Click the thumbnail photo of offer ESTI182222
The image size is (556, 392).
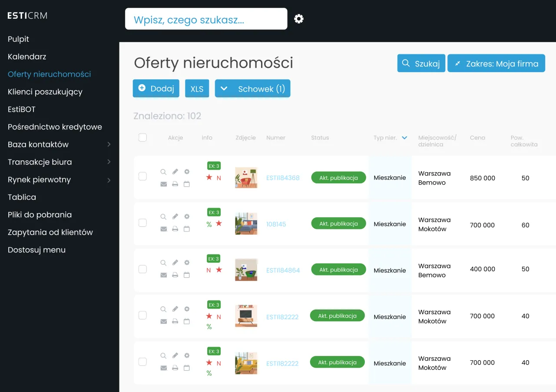[246, 316]
